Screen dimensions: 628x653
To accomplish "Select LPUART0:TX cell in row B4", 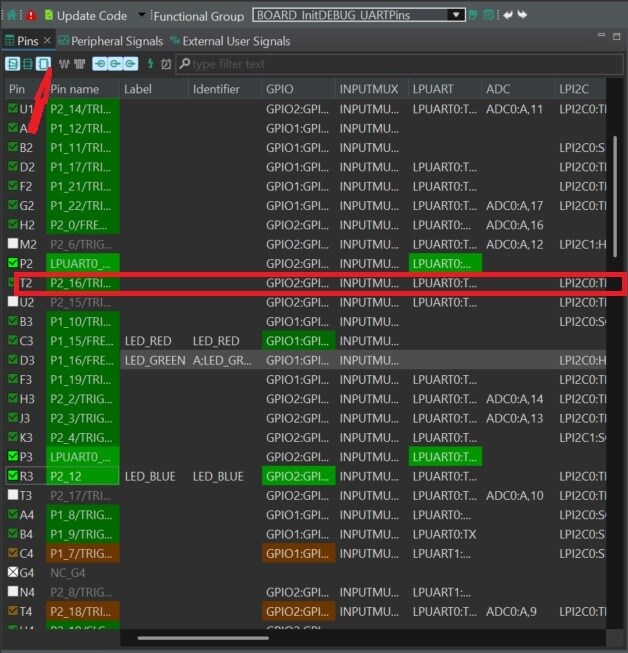I will (x=444, y=534).
